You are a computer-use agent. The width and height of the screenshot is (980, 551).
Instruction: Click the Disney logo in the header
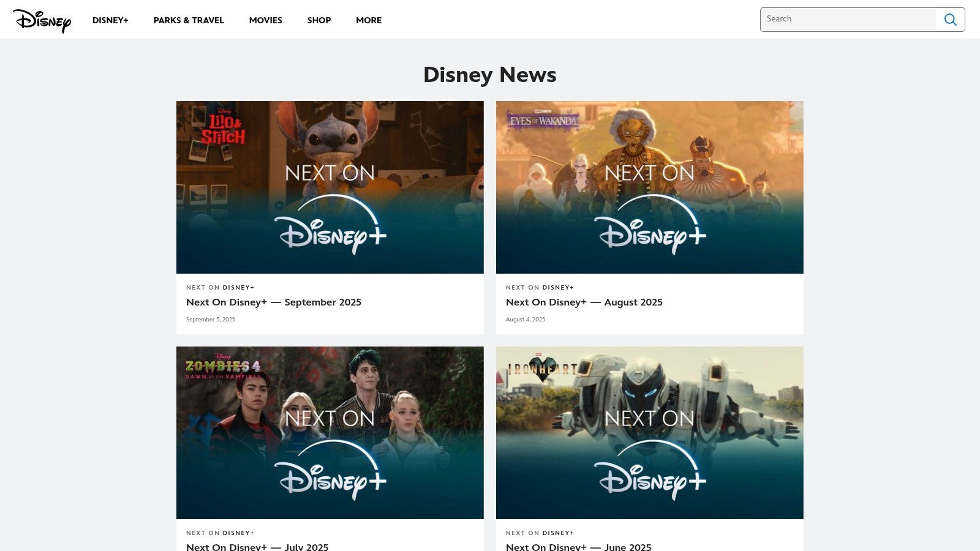coord(42,20)
